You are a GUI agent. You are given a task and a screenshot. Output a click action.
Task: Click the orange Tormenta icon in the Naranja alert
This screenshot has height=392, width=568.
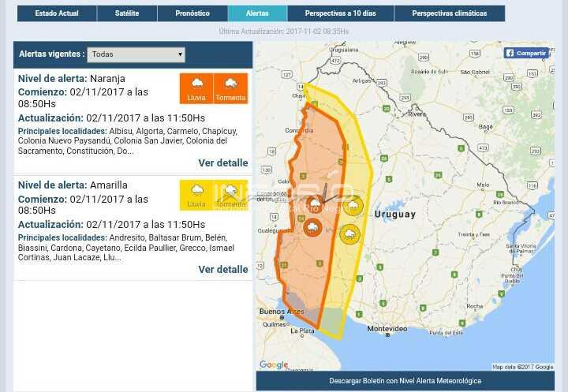coord(230,88)
